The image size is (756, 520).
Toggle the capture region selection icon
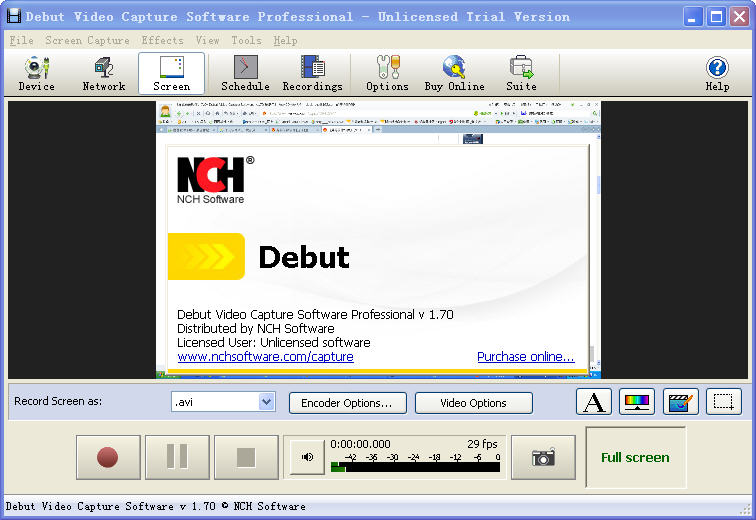coord(723,402)
